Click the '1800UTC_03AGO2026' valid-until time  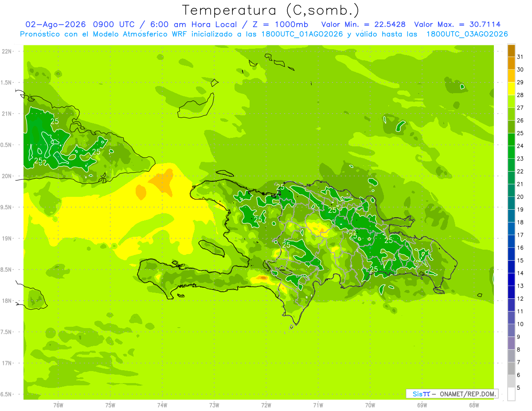coord(467,34)
